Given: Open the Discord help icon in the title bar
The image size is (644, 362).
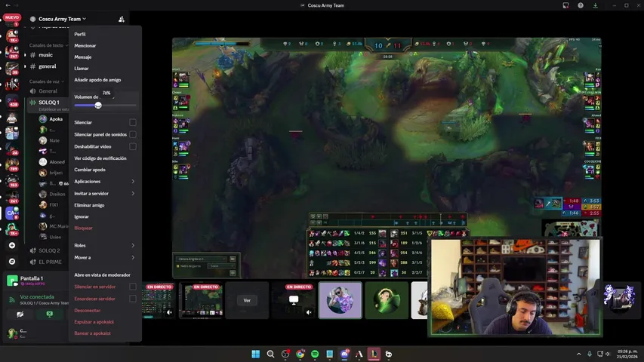Looking at the screenshot, I should [581, 5].
